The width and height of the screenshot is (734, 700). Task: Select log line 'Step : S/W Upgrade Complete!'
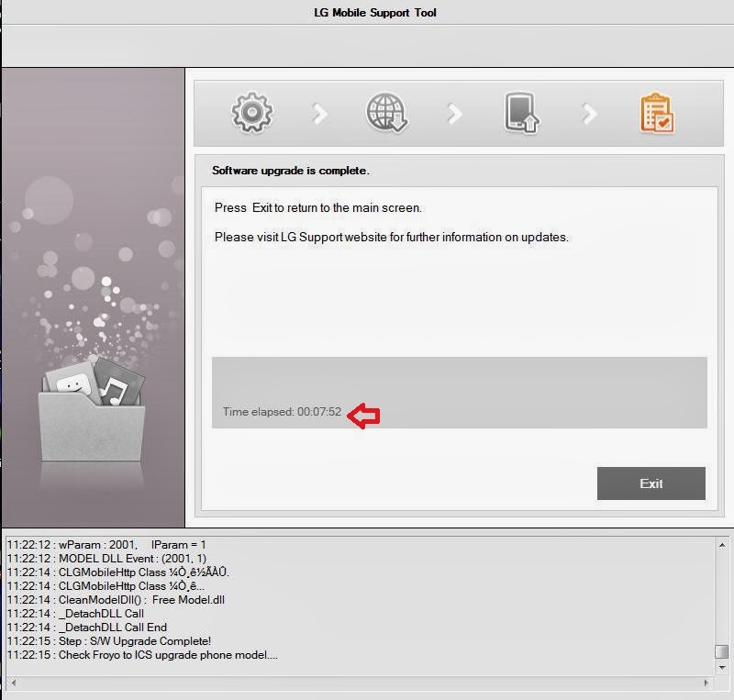108,641
